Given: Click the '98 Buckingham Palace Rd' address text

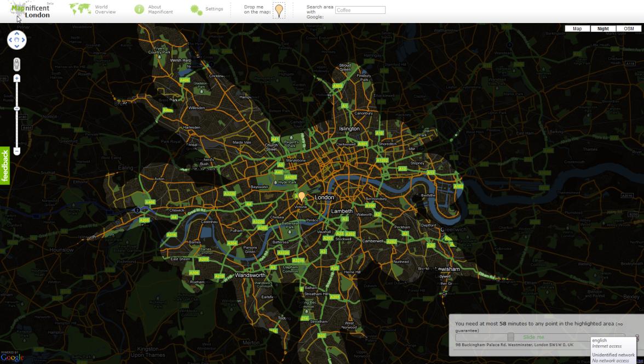Looking at the screenshot, I should 514,345.
